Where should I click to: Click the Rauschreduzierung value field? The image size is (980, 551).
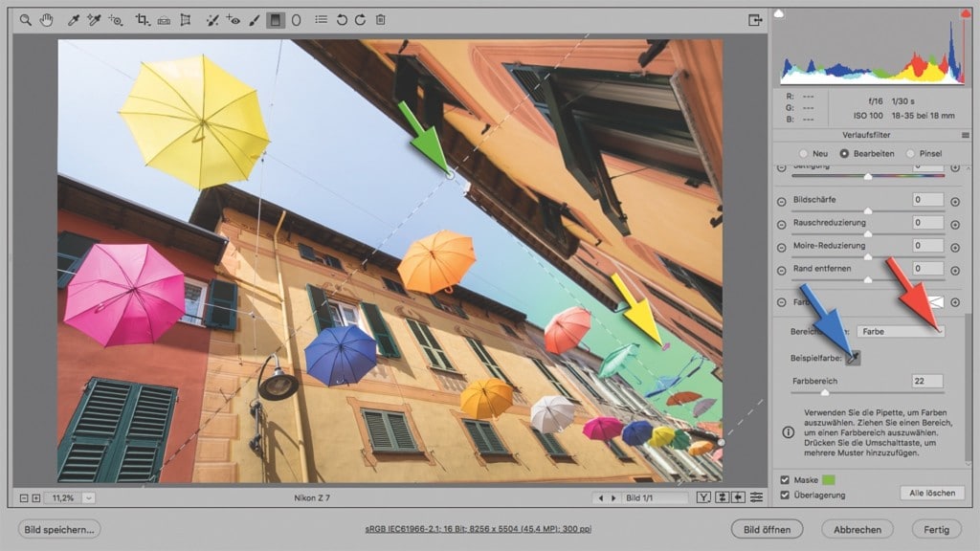[927, 222]
